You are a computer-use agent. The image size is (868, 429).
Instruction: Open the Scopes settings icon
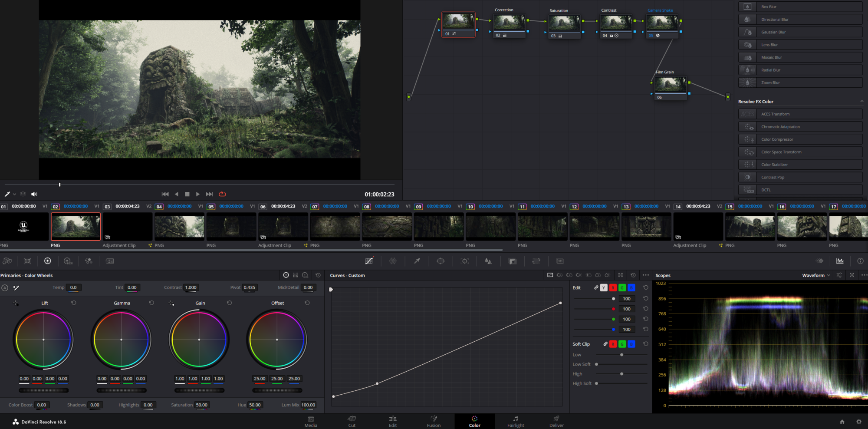tap(839, 275)
